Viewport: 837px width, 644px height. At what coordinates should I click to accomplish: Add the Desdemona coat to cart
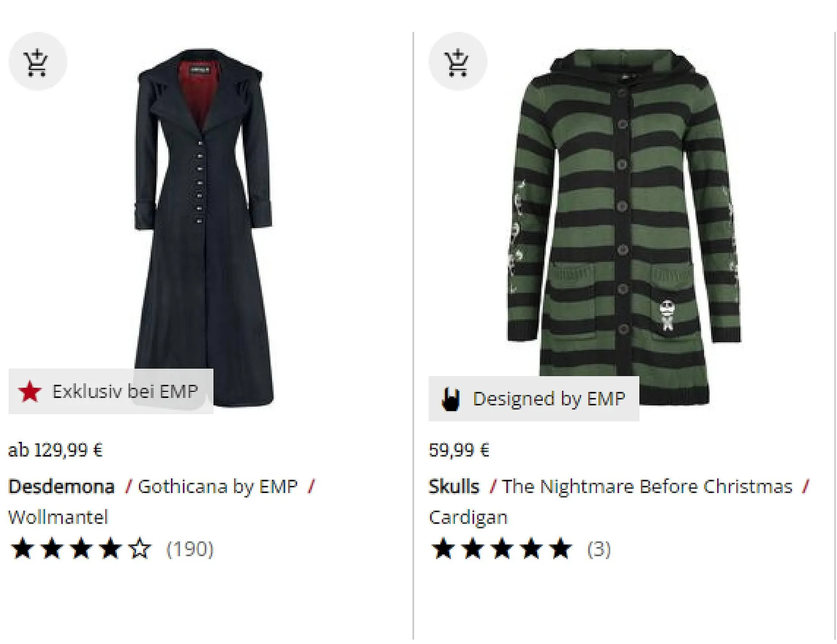[x=37, y=61]
